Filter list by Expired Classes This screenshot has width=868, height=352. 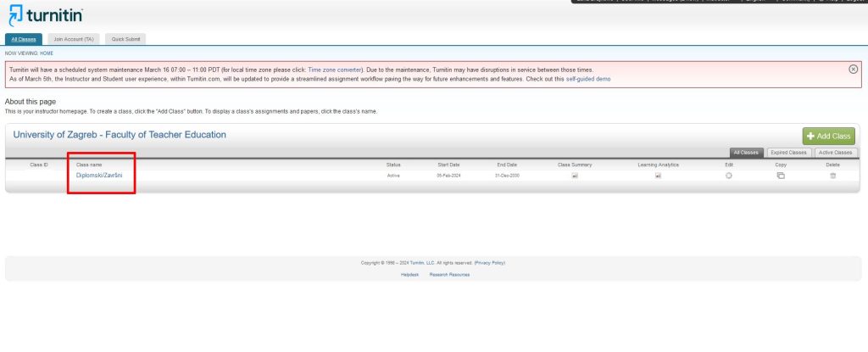(788, 153)
